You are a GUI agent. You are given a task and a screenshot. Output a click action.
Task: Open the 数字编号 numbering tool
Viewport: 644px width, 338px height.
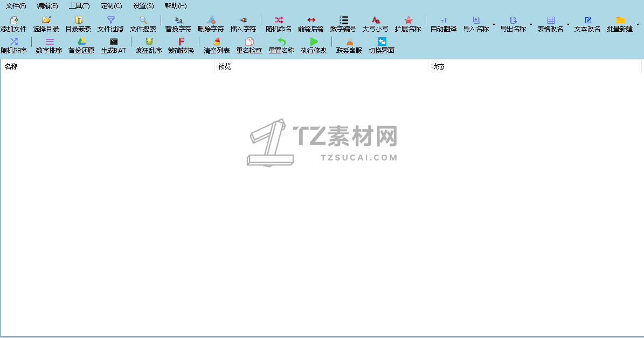click(343, 24)
